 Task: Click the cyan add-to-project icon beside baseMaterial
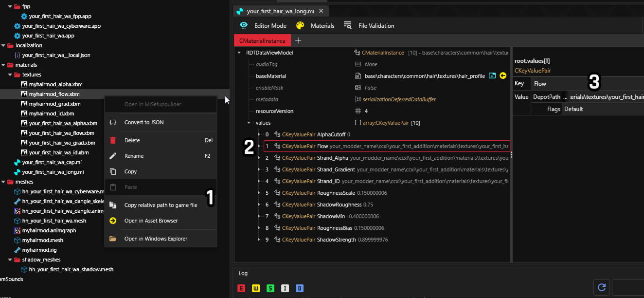(x=493, y=76)
